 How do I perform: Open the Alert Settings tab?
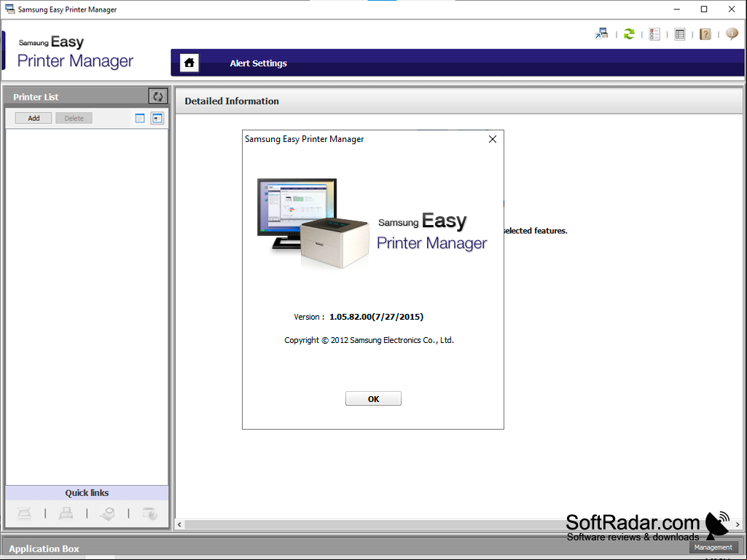(x=258, y=63)
